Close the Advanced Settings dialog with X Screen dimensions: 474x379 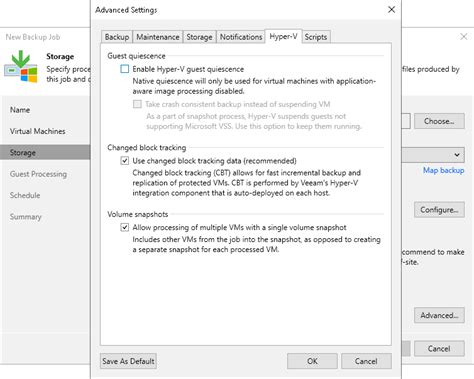pos(392,10)
